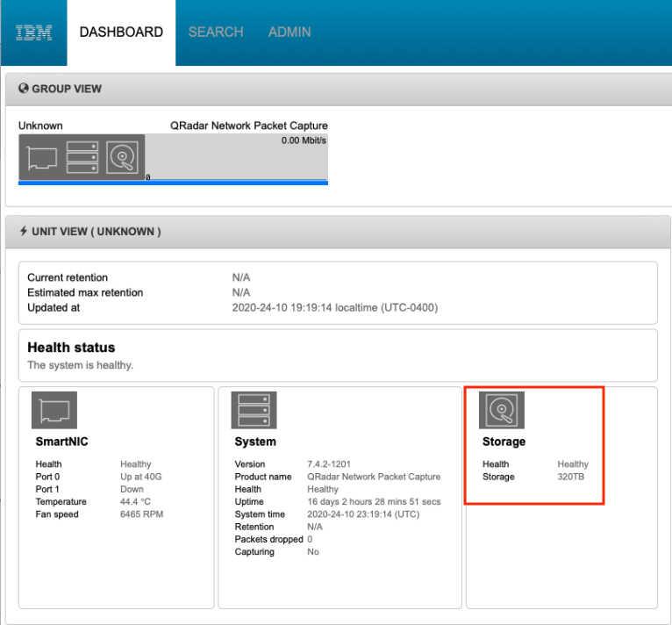Click the lightning bolt icon beside UNIT VIEW
672x625 pixels.
coord(24,231)
